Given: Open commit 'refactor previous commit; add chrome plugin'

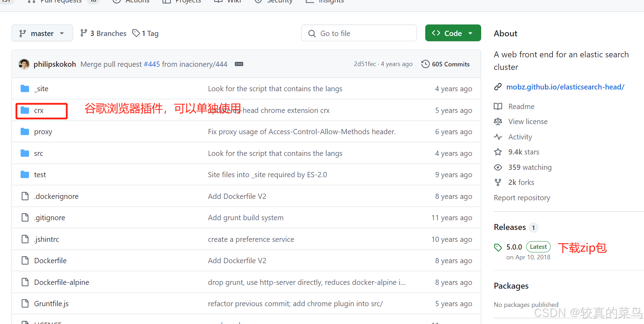Looking at the screenshot, I should coord(295,304).
